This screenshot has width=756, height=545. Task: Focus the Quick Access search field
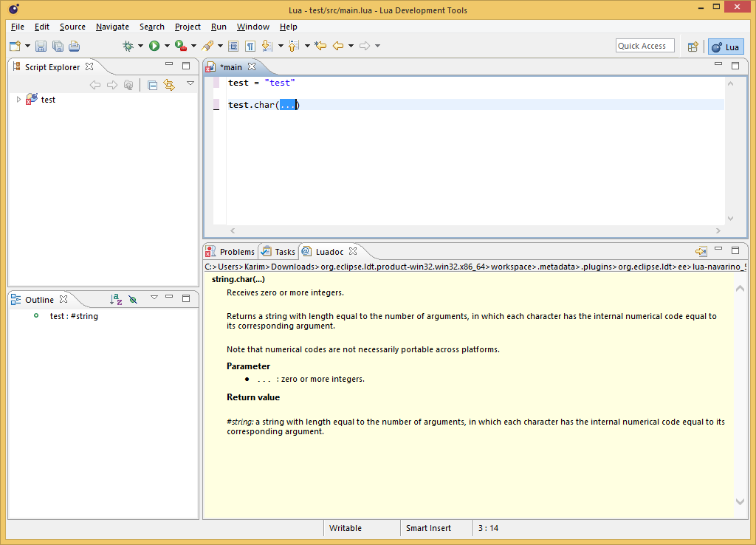click(645, 46)
